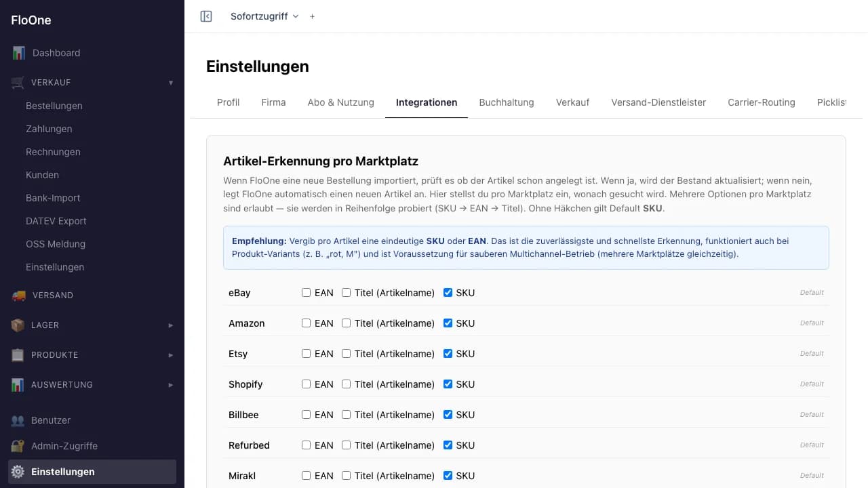Switch to the Firma tab
This screenshot has width=868, height=488.
click(x=273, y=102)
